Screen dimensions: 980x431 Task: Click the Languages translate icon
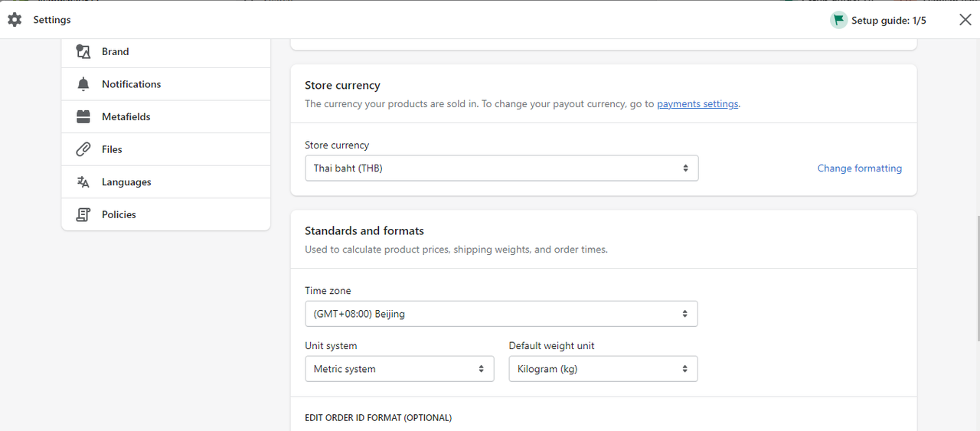pos(83,182)
